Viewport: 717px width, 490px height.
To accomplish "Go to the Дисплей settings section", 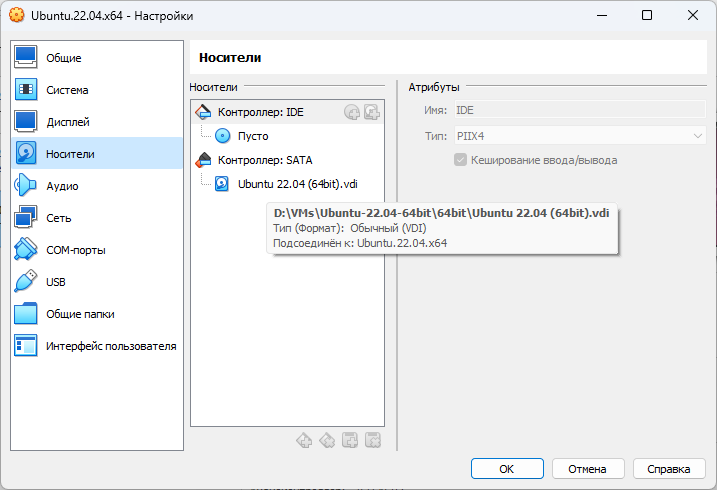I will click(68, 122).
